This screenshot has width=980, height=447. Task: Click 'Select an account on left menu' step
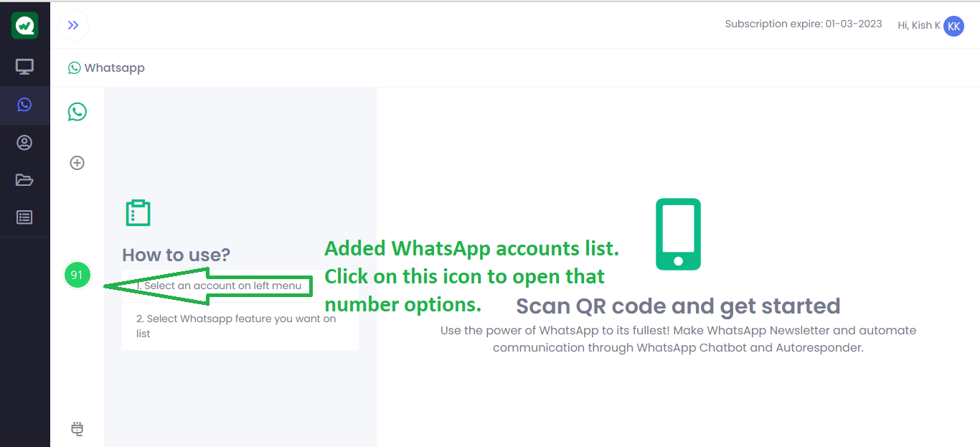219,286
